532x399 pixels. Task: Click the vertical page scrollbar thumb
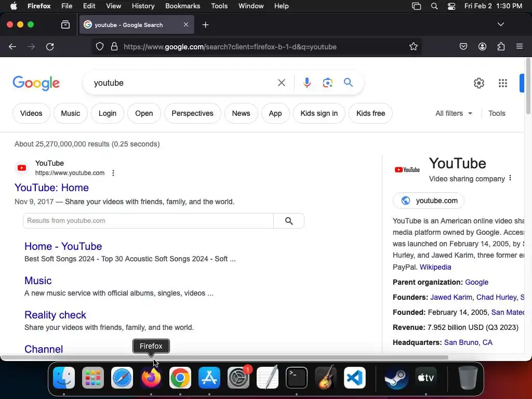click(528, 86)
